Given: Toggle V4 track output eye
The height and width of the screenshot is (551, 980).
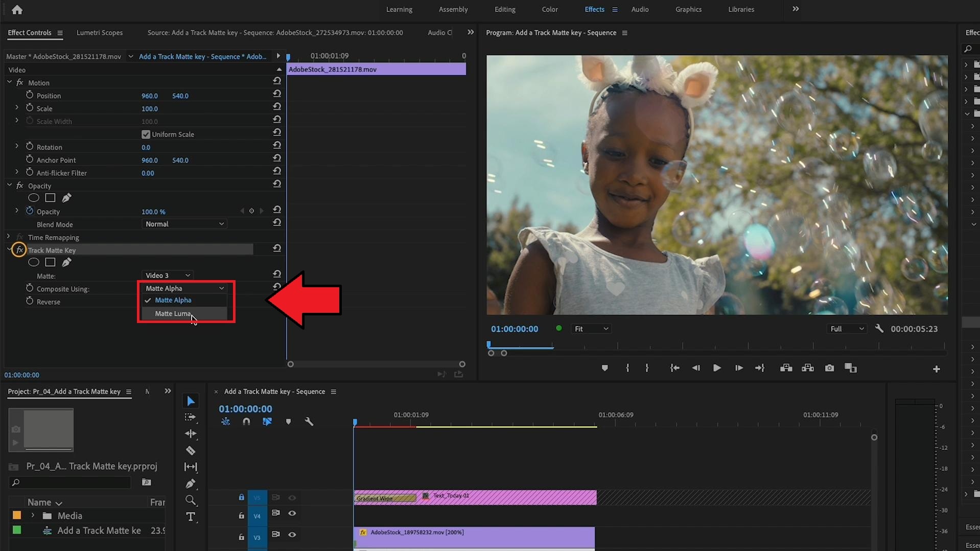Looking at the screenshot, I should click(292, 513).
